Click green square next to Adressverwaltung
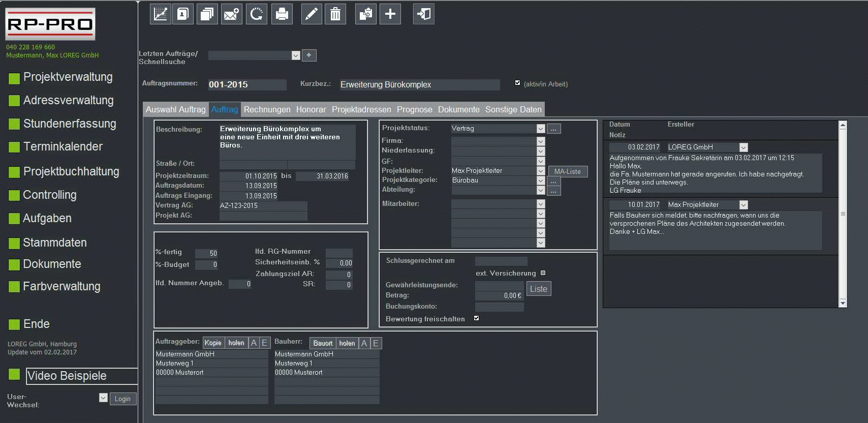This screenshot has height=423, width=868. pos(14,101)
